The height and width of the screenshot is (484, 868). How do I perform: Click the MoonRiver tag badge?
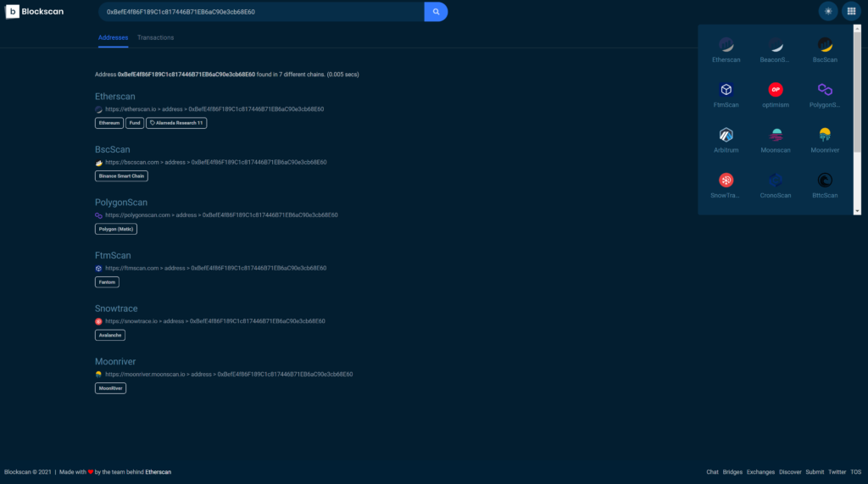110,388
